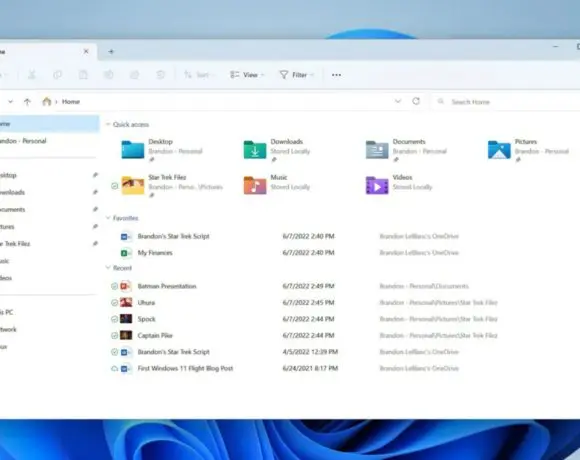Image resolution: width=580 pixels, height=460 pixels.
Task: Click the 6/7/2022 2:49 PM date cell
Action: [x=308, y=286]
